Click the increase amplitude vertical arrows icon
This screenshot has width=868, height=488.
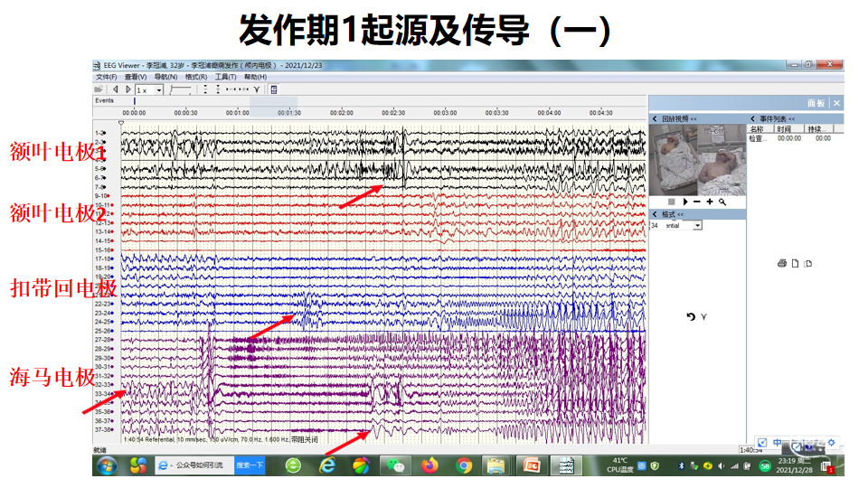pos(218,89)
